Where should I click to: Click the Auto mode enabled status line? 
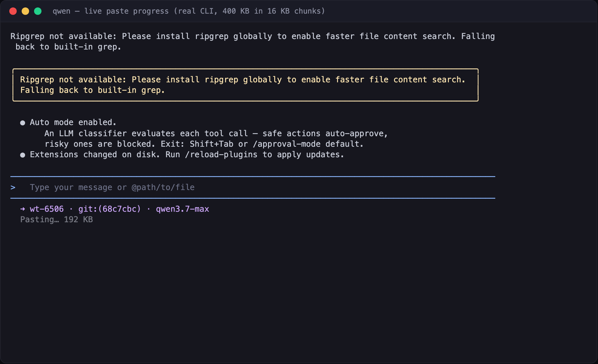(73, 122)
